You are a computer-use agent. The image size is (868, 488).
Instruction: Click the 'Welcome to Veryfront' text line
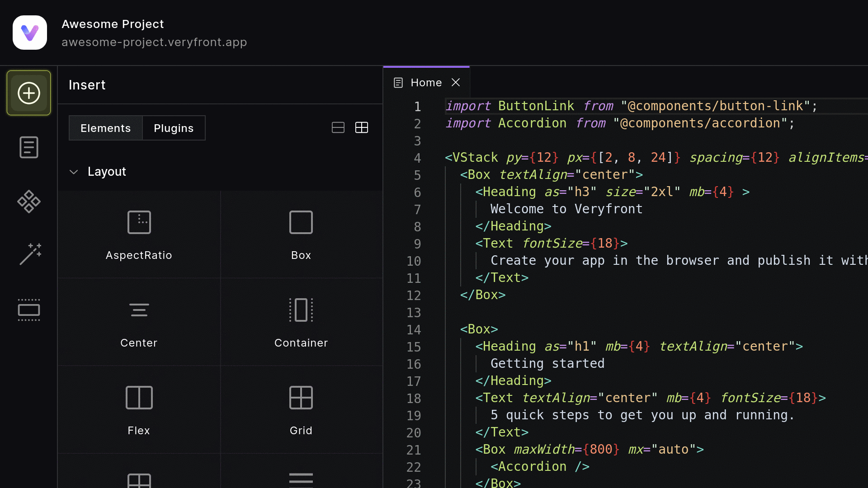point(566,209)
